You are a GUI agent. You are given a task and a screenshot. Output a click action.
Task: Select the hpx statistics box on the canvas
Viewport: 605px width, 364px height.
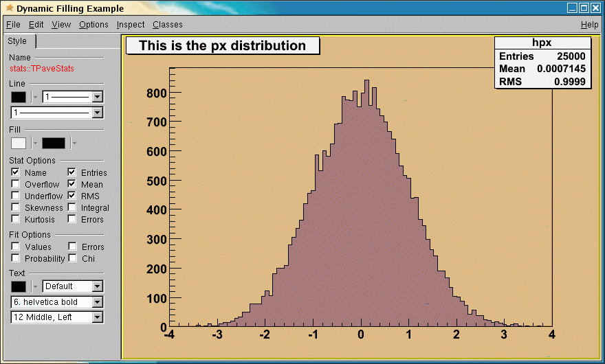[542, 62]
